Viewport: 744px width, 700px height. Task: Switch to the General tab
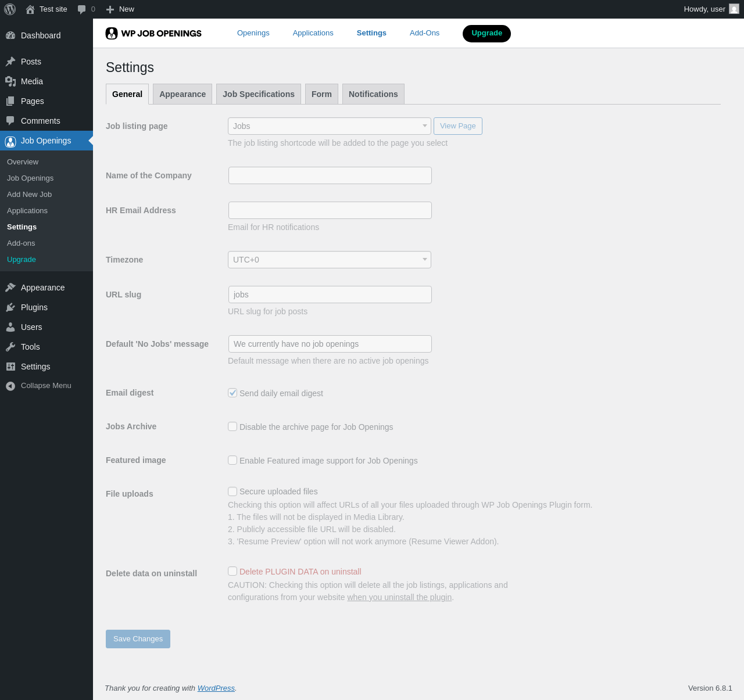127,94
